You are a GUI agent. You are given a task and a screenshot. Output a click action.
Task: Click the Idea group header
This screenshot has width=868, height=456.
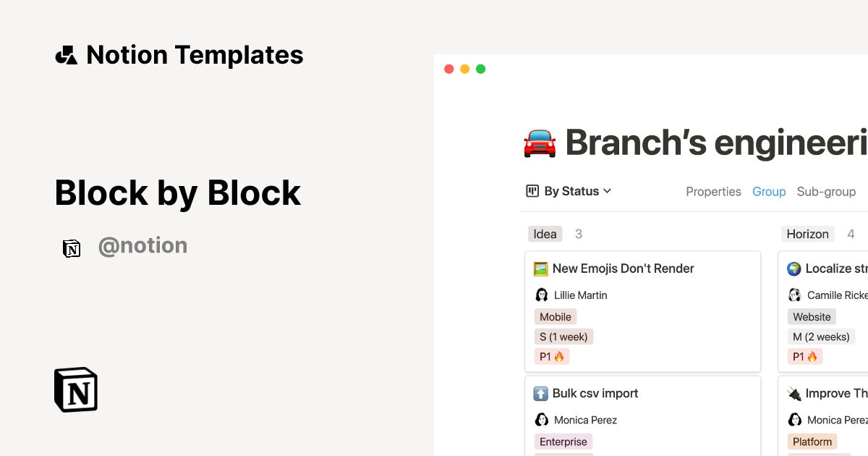coord(545,233)
